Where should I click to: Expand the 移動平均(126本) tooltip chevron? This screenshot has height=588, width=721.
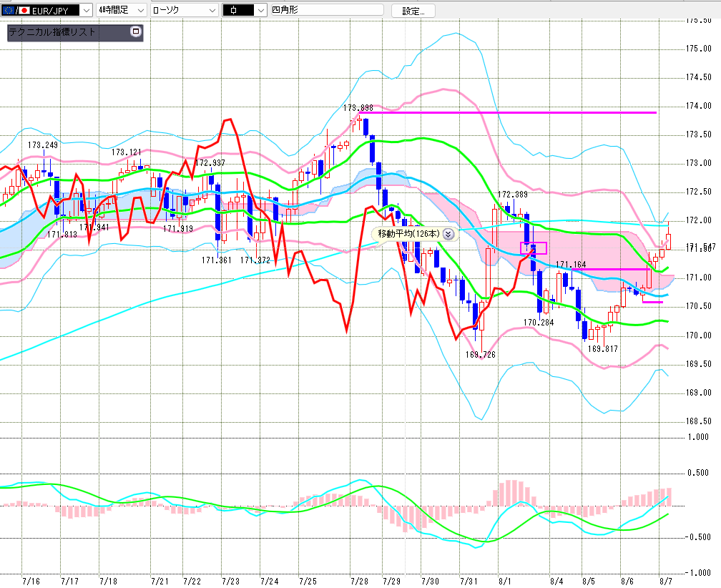[x=448, y=234]
